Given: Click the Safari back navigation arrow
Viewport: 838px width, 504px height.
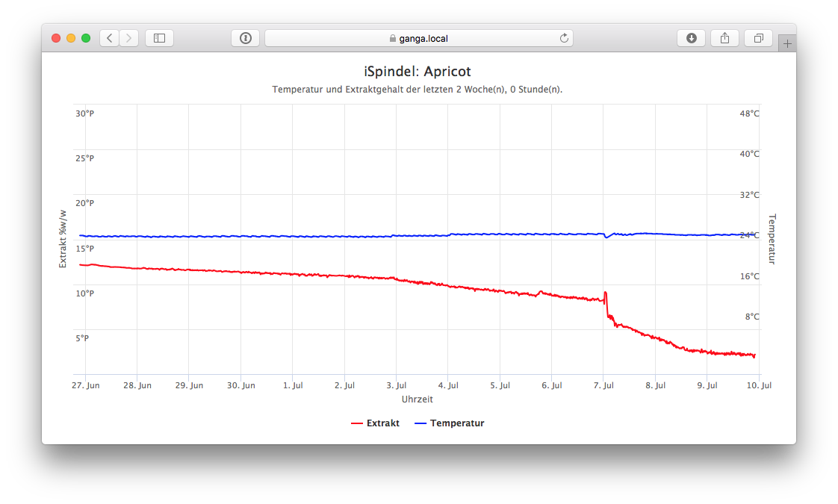Looking at the screenshot, I should pyautogui.click(x=110, y=38).
